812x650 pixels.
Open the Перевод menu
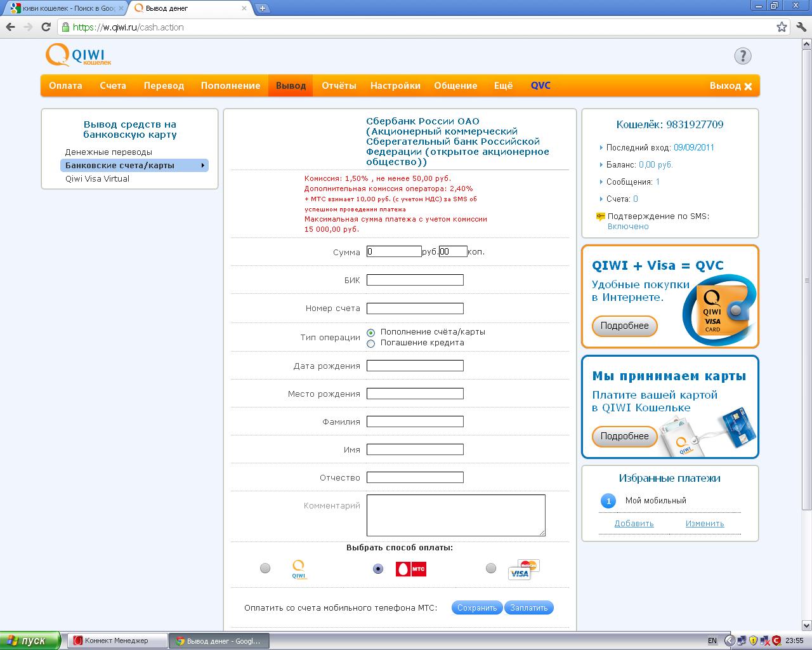pos(164,86)
